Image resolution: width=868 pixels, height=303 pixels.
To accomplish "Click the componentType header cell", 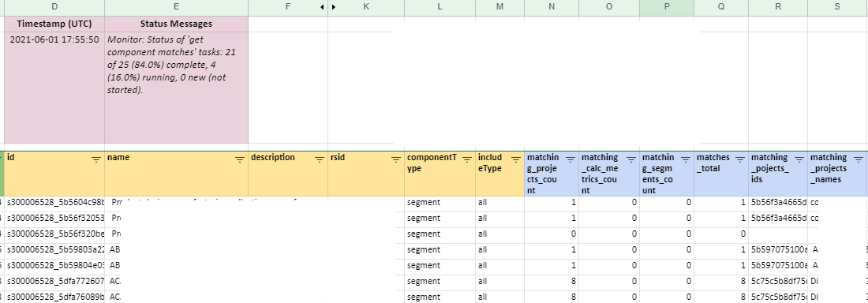I will (x=440, y=174).
